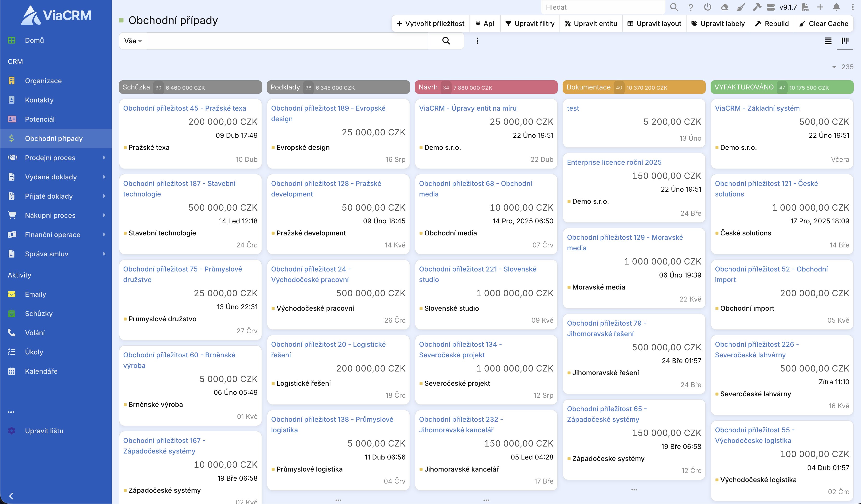
Task: Open Kalendáře in sidebar
Action: (x=56, y=371)
